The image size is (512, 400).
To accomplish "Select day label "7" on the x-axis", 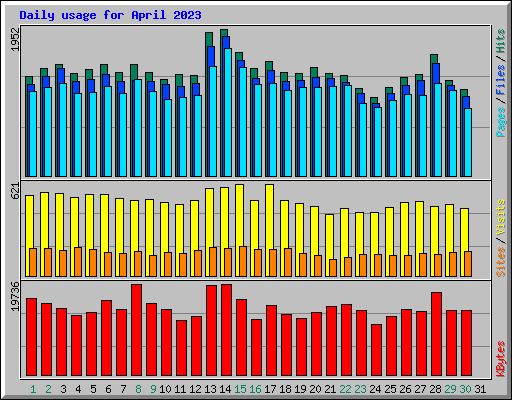I will coord(123,389).
